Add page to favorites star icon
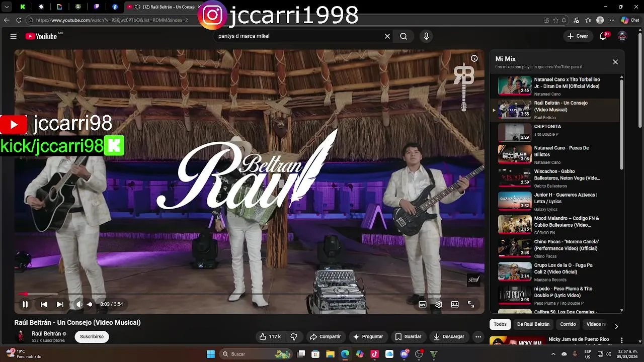644x362 pixels. 555,20
